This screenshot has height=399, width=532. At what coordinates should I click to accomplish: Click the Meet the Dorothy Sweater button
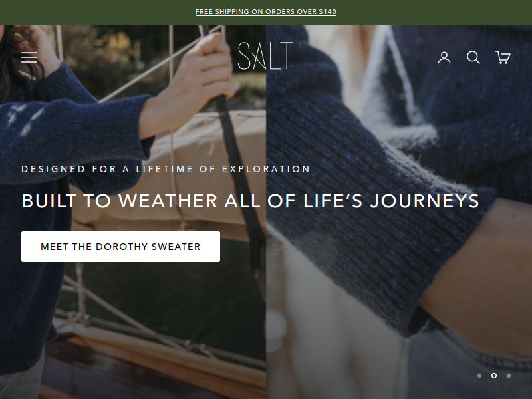point(120,247)
